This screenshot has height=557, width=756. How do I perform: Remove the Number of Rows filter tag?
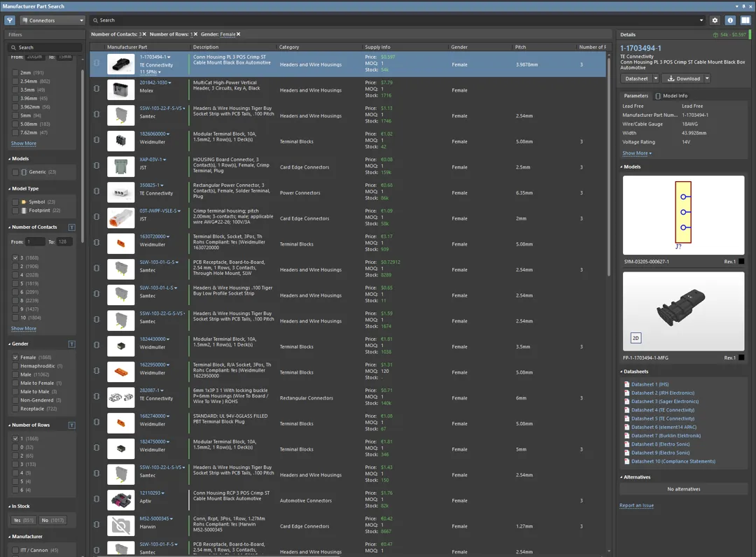(x=195, y=34)
